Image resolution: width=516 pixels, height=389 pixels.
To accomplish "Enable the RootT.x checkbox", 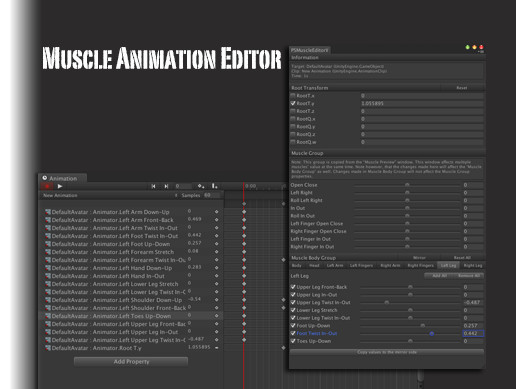I will (293, 96).
